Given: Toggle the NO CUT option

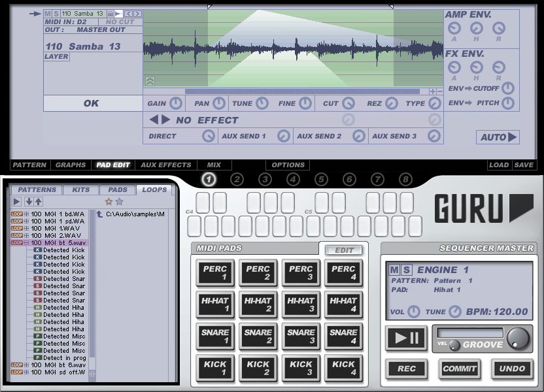Looking at the screenshot, I should click(x=120, y=22).
